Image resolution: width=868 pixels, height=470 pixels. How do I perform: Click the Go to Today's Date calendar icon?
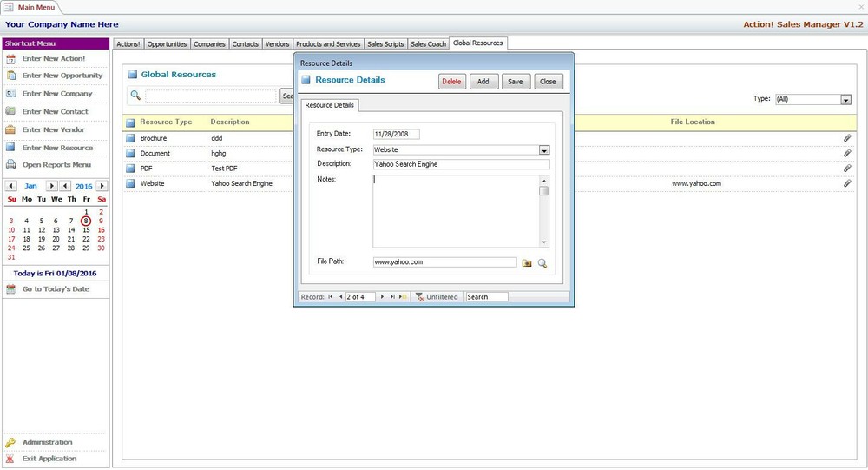click(x=10, y=288)
